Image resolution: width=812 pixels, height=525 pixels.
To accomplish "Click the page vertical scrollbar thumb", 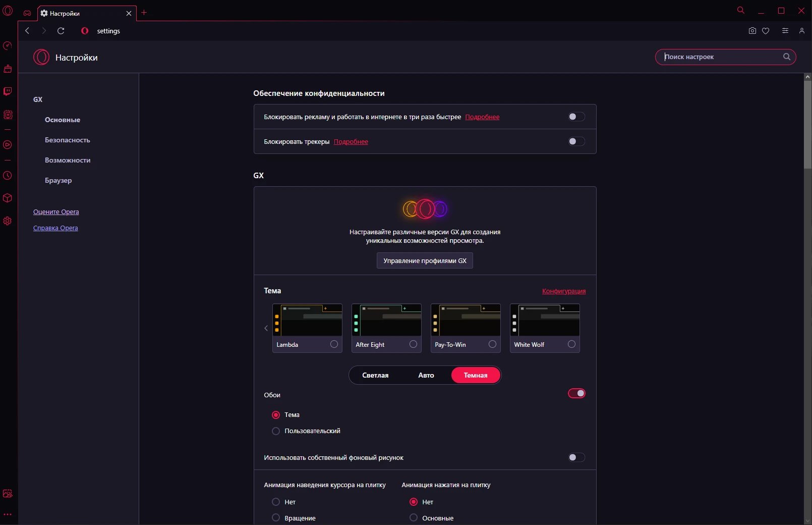I will (x=807, y=124).
